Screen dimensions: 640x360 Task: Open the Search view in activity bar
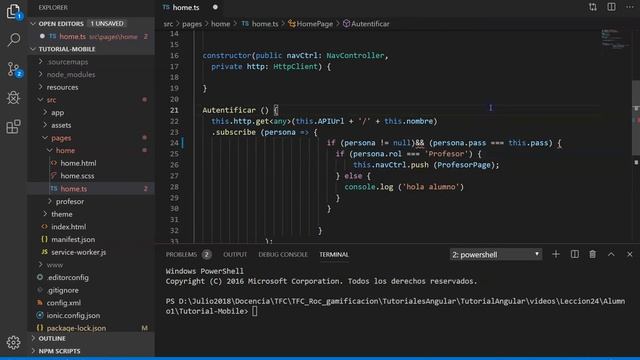13,40
